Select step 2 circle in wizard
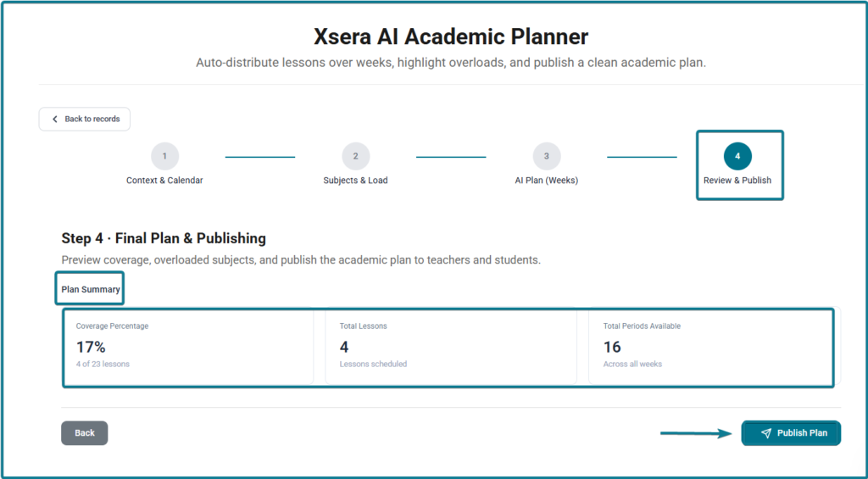Screen dimensions: 868x479 (x=355, y=156)
